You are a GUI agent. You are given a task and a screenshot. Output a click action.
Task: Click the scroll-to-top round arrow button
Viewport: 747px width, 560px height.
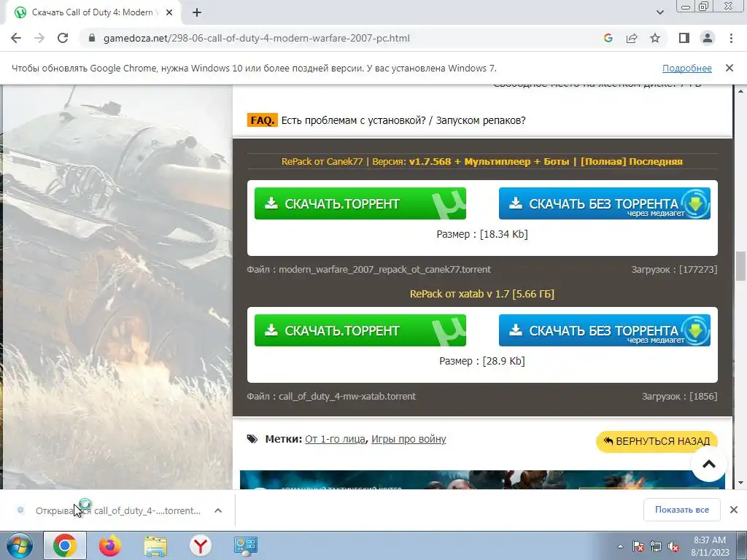[709, 464]
